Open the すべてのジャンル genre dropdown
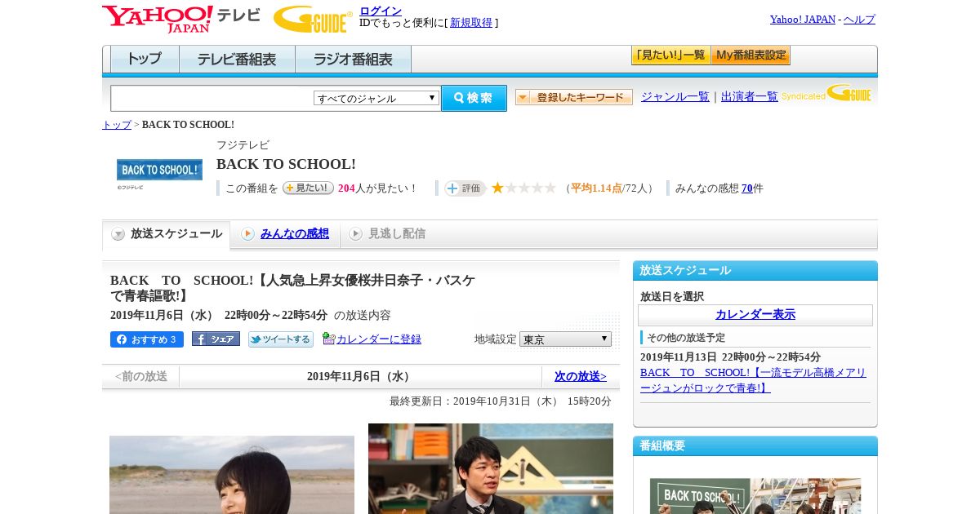 click(x=376, y=98)
